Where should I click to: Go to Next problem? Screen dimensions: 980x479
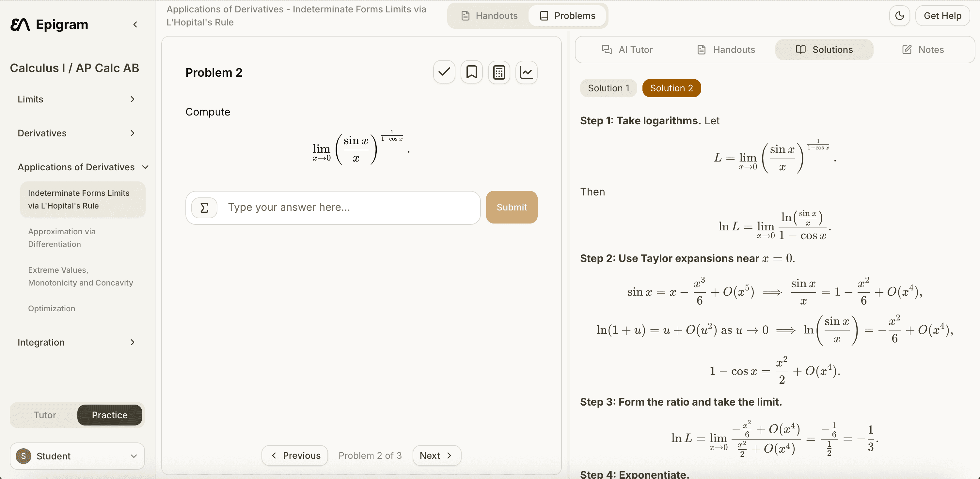[x=436, y=456]
